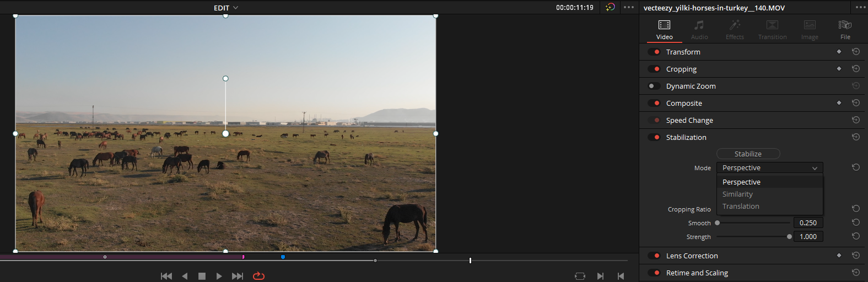868x282 pixels.
Task: Play the clip in reverse
Action: [x=185, y=276]
